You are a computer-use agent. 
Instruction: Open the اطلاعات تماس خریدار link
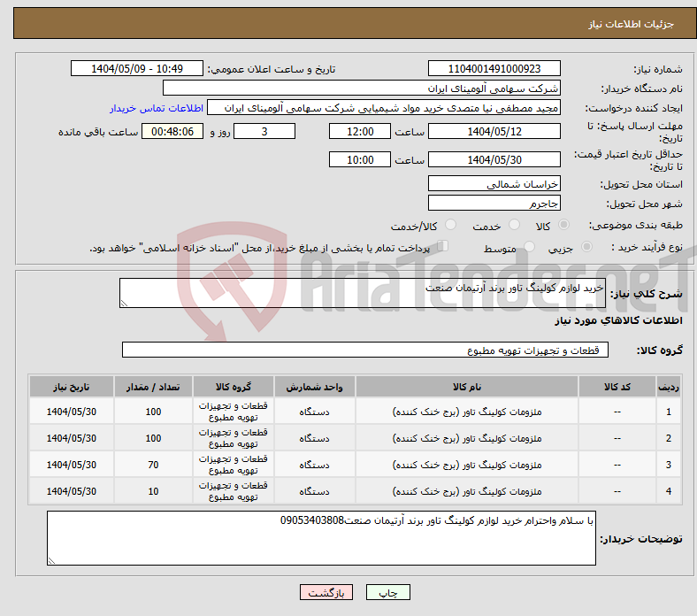click(x=157, y=108)
